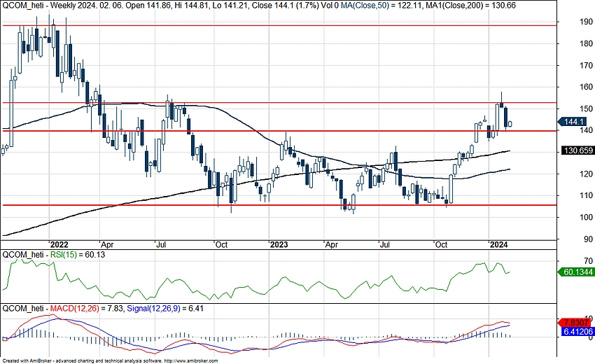Click the 7.8307 MACD value tag
The width and height of the screenshot is (595, 364).
575,323
